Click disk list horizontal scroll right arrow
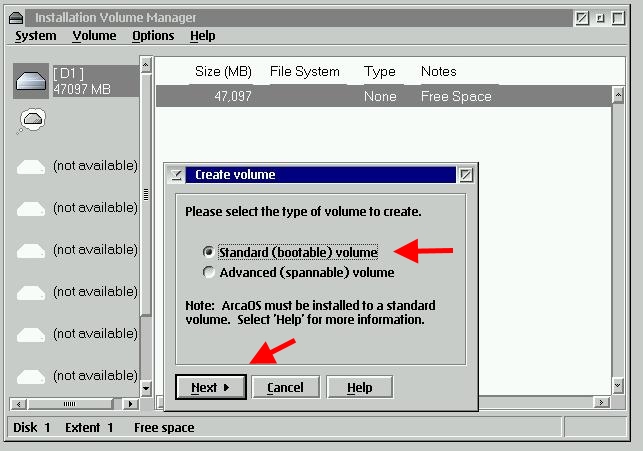The height and width of the screenshot is (451, 643). click(x=131, y=404)
